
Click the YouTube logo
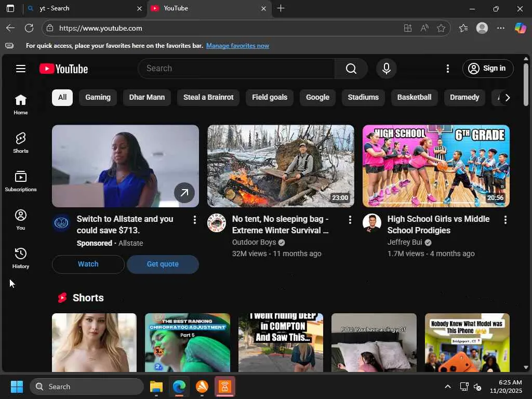tap(64, 69)
